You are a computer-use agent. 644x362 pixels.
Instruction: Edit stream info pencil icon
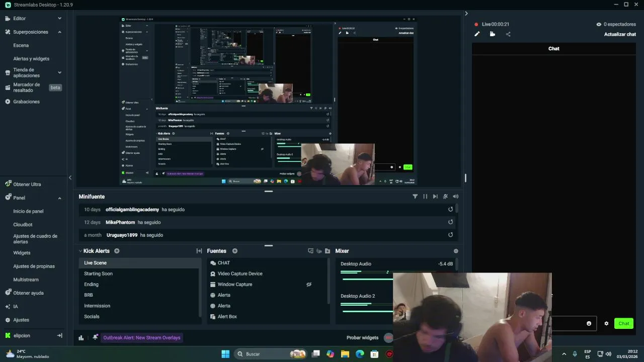click(477, 34)
